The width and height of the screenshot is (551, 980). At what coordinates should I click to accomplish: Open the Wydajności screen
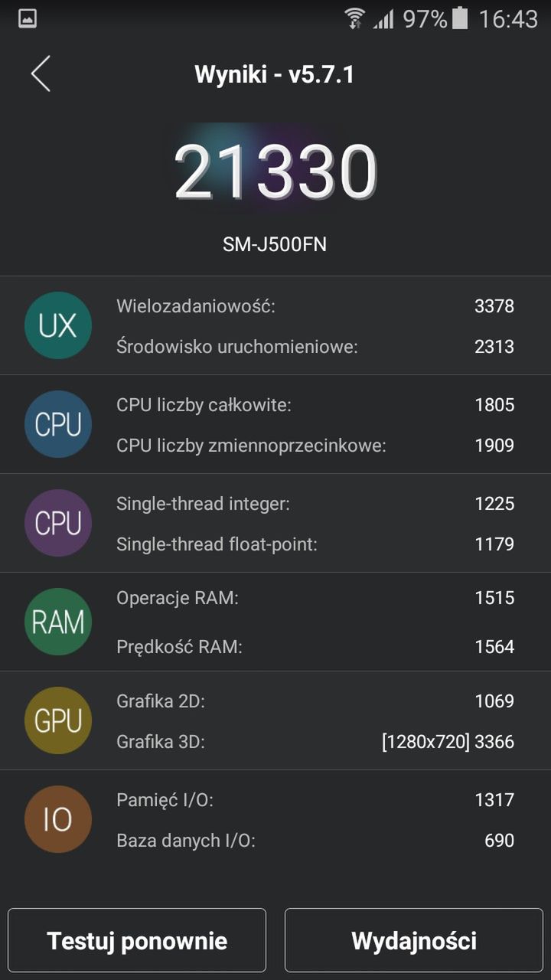point(413,940)
